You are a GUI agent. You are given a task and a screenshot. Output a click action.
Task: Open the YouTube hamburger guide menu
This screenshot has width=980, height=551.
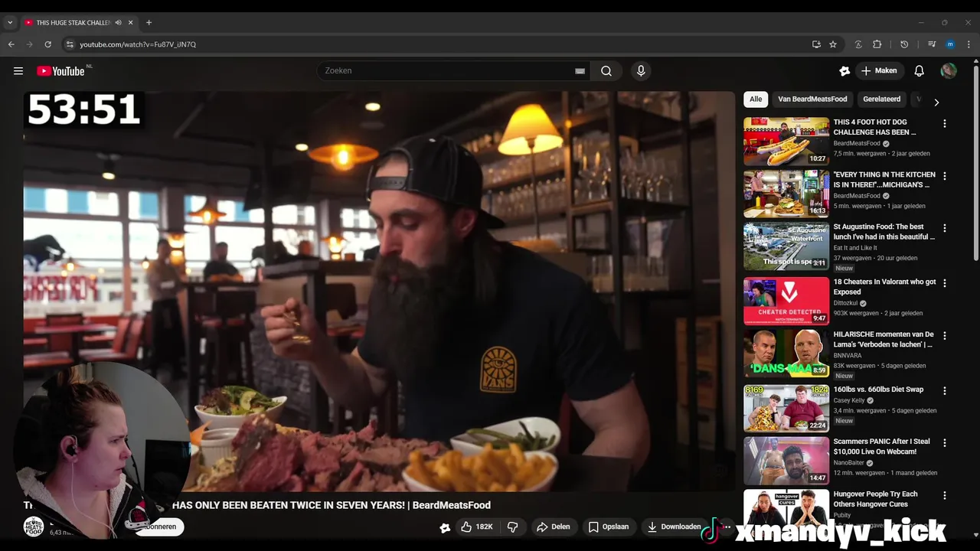point(18,70)
